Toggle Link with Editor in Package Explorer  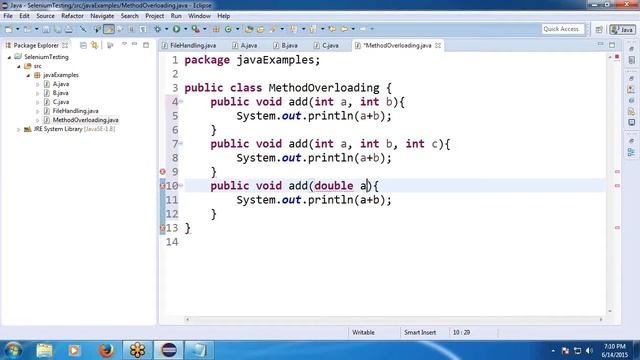(x=95, y=45)
